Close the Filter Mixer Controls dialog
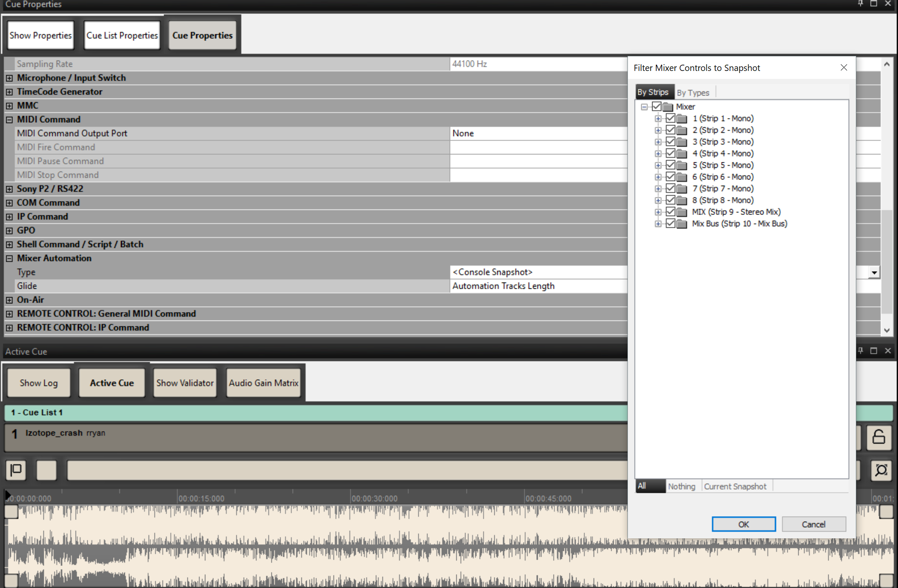 844,68
